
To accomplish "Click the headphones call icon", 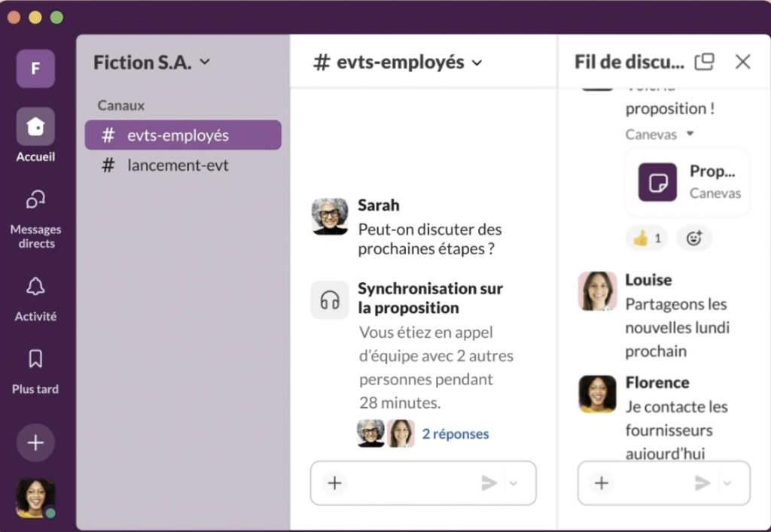I will [330, 300].
